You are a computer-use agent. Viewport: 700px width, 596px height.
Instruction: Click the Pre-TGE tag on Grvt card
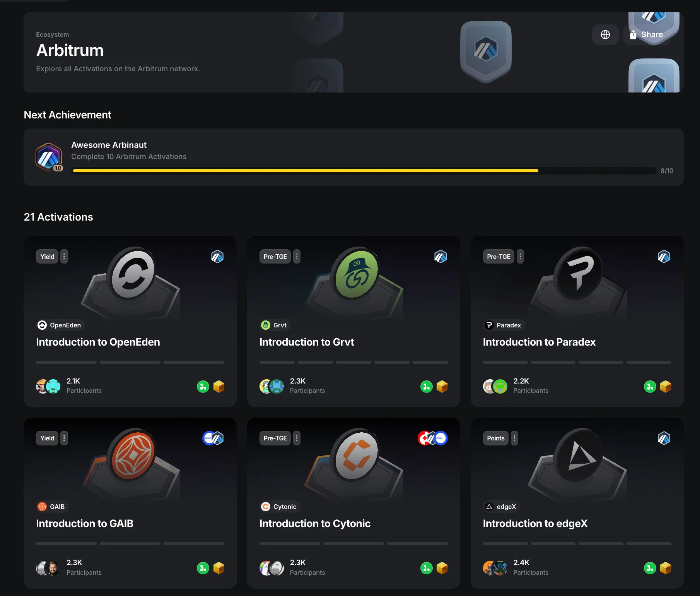(275, 257)
